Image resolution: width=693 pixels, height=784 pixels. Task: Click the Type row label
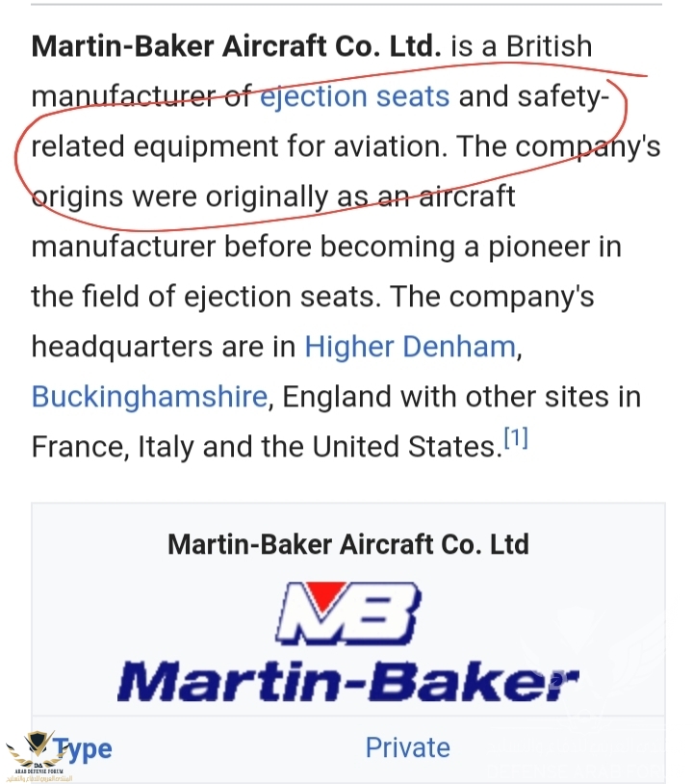(83, 748)
